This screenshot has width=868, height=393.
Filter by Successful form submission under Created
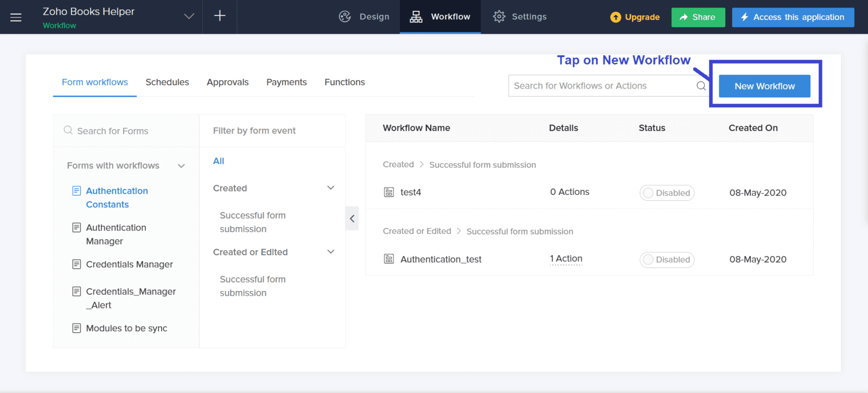click(253, 222)
